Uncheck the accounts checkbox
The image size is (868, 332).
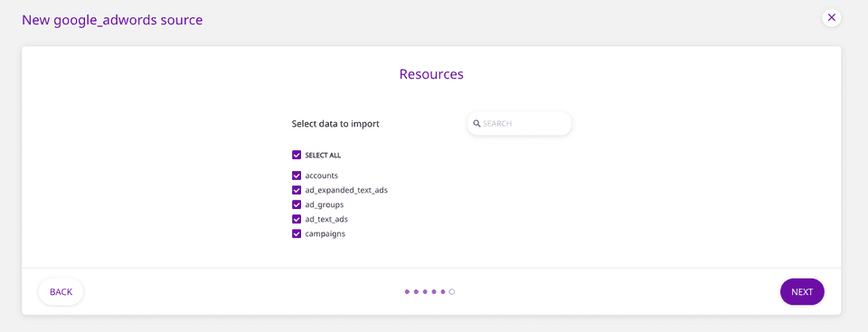pyautogui.click(x=297, y=175)
